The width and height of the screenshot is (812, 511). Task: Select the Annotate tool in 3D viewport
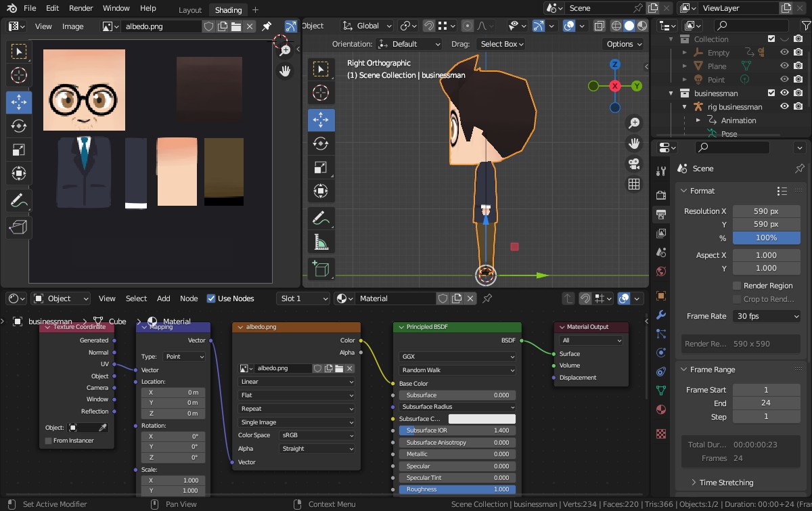point(321,218)
